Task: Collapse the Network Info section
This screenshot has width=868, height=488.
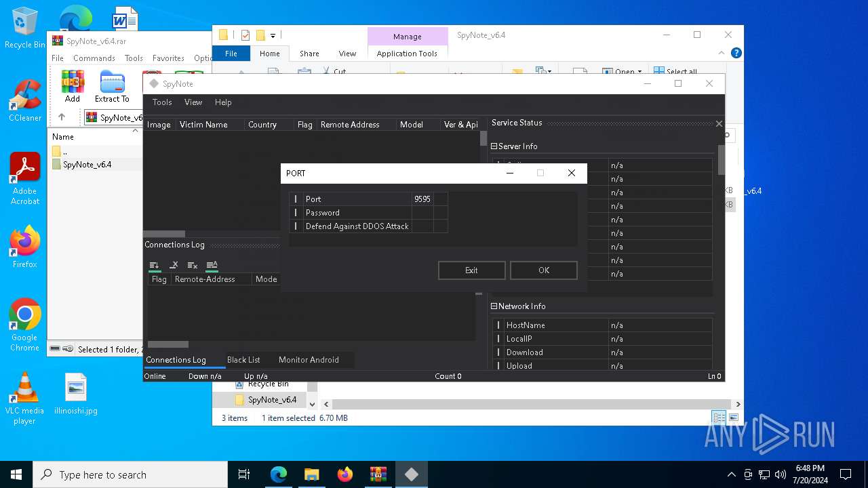Action: [494, 306]
